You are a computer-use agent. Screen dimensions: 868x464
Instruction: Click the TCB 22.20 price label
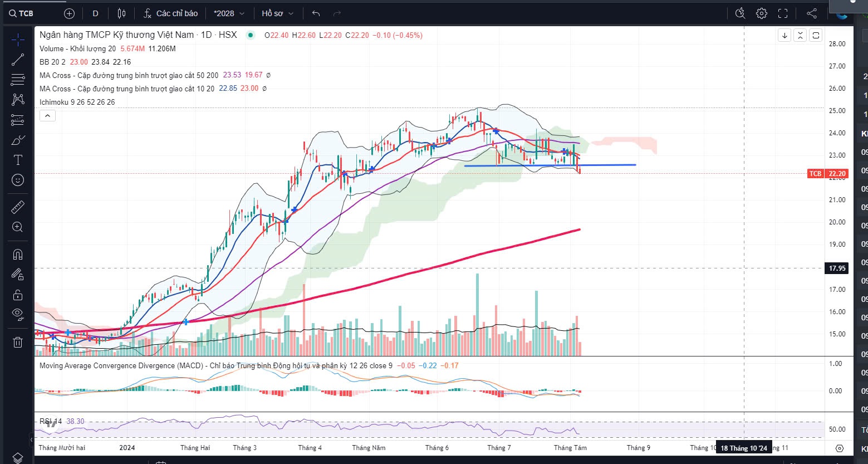(x=828, y=174)
